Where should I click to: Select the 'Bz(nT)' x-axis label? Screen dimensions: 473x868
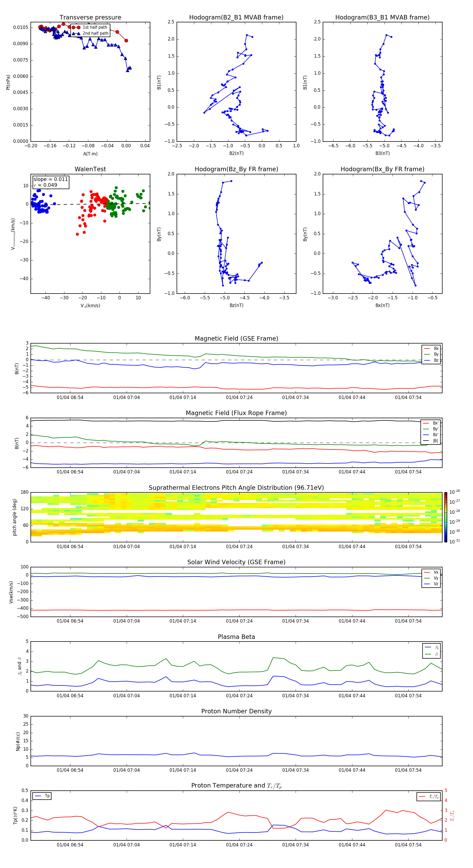pyautogui.click(x=236, y=306)
